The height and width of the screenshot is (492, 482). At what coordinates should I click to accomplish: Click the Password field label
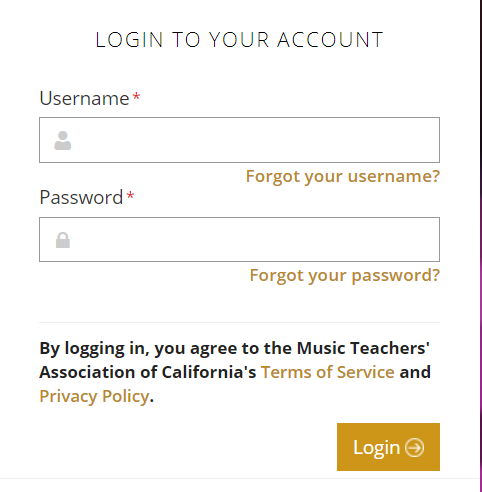click(x=81, y=197)
